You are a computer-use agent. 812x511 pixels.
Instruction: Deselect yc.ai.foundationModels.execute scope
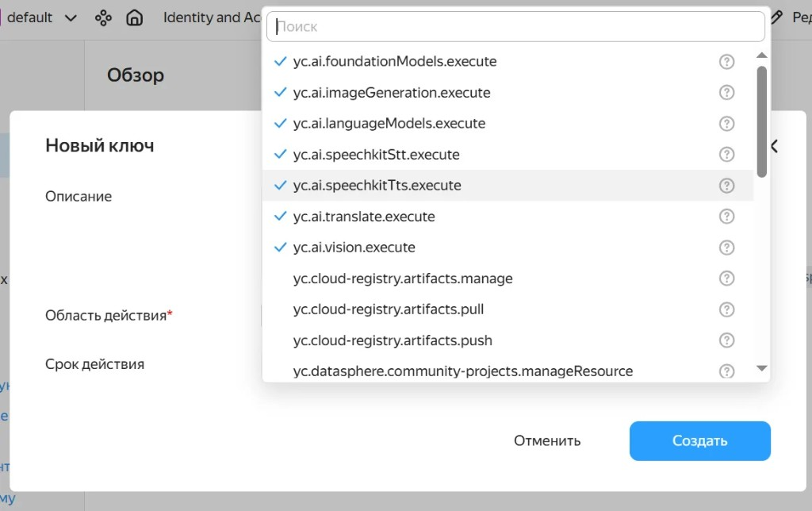pyautogui.click(x=507, y=62)
